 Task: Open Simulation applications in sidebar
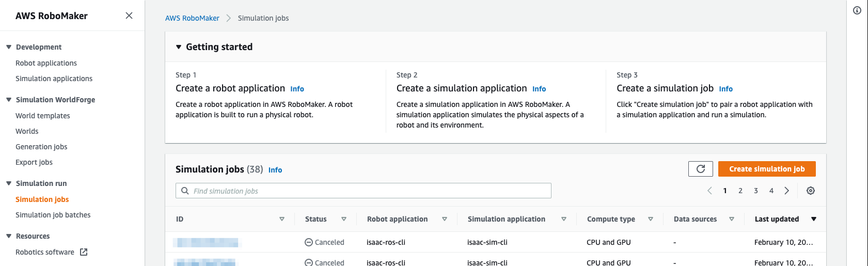pyautogui.click(x=54, y=79)
